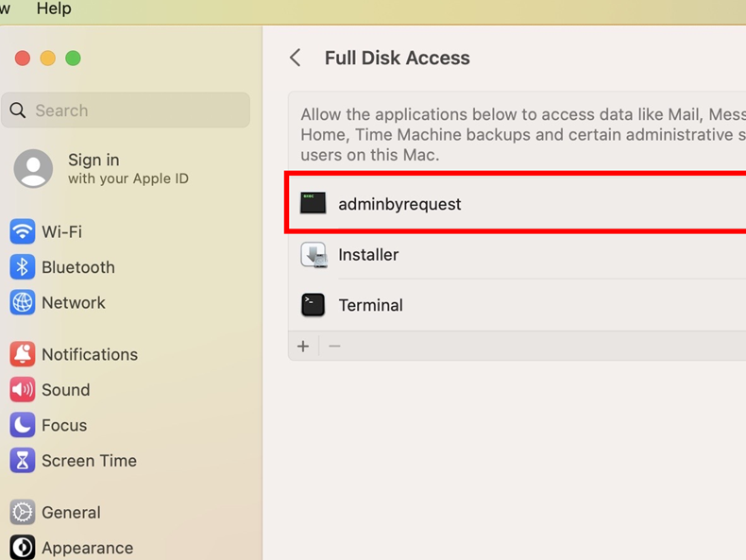Select the General sidebar label
The height and width of the screenshot is (560, 746).
click(72, 513)
